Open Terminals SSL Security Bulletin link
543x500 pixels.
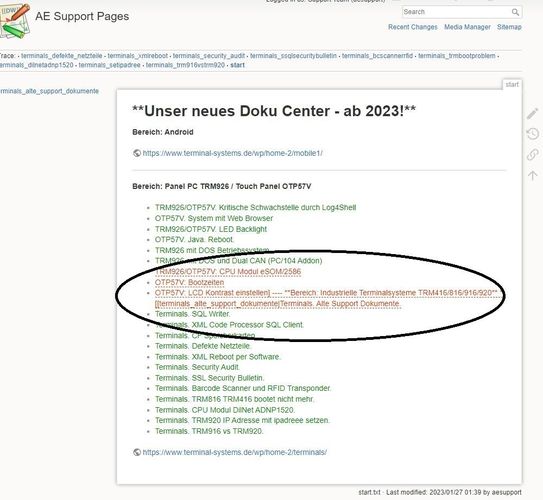(x=209, y=378)
